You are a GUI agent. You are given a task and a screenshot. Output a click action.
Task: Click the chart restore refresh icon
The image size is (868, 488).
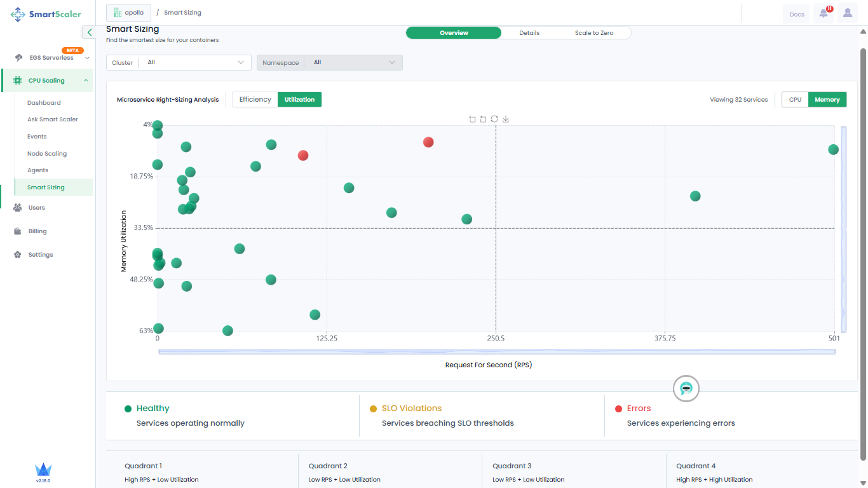click(494, 119)
